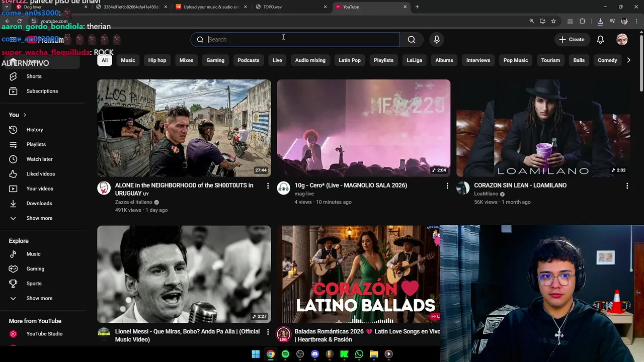The height and width of the screenshot is (362, 644).
Task: Reload the page with the refresh icon
Action: (19, 21)
